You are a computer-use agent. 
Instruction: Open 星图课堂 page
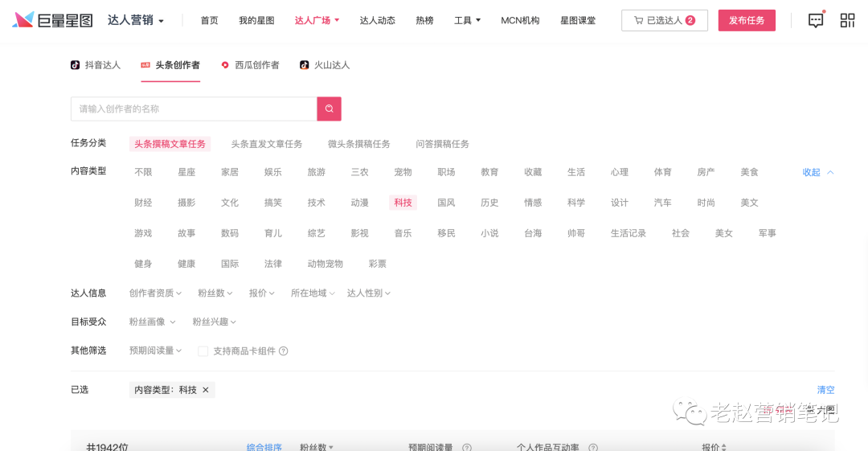(x=578, y=21)
